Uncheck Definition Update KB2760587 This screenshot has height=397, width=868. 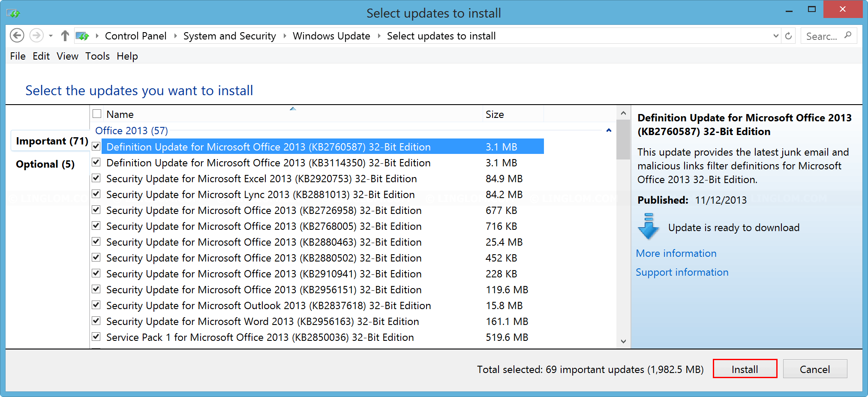[x=96, y=146]
